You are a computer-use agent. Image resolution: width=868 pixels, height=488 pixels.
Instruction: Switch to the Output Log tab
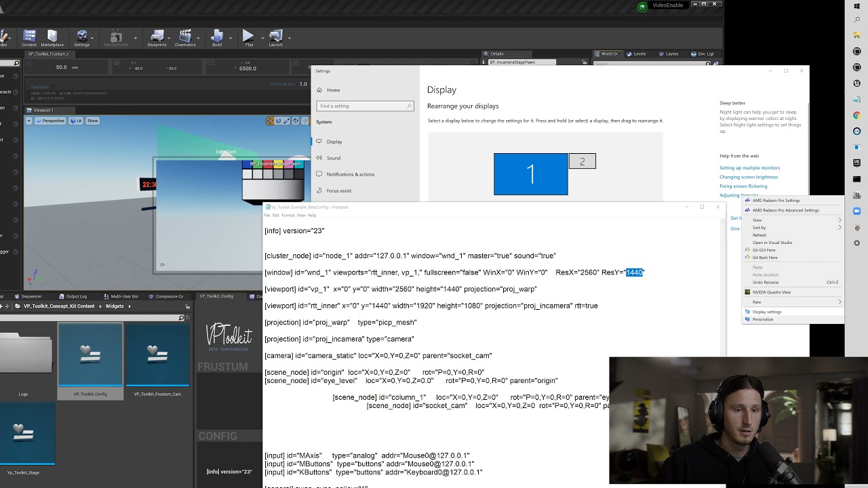coord(74,296)
